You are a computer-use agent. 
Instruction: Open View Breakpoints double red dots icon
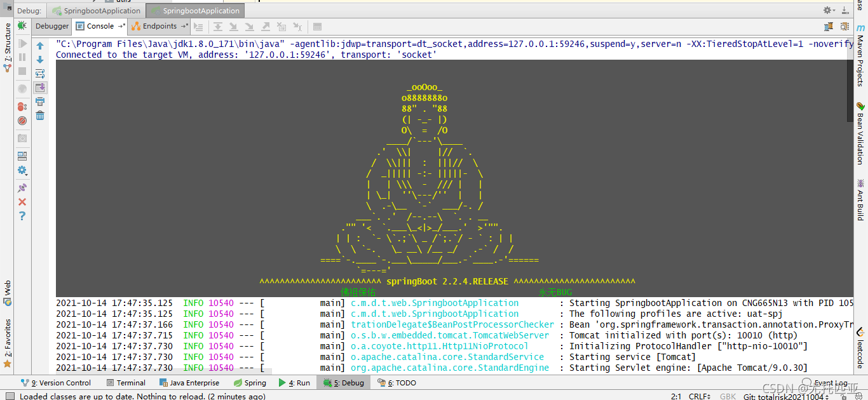pyautogui.click(x=22, y=106)
